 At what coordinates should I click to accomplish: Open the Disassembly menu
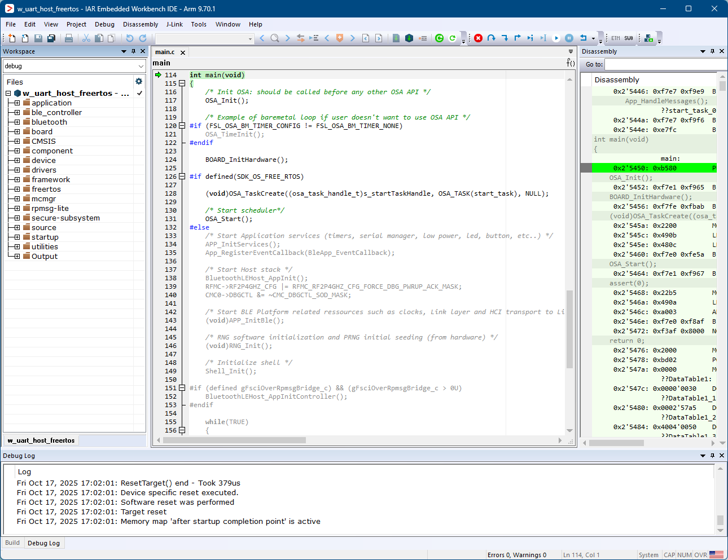point(140,24)
